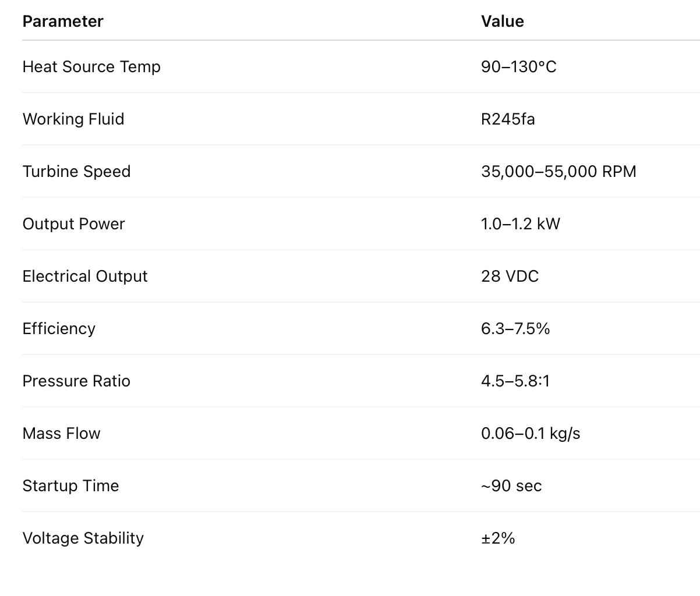Click the Parameter column header
The image size is (700, 596).
click(x=63, y=22)
